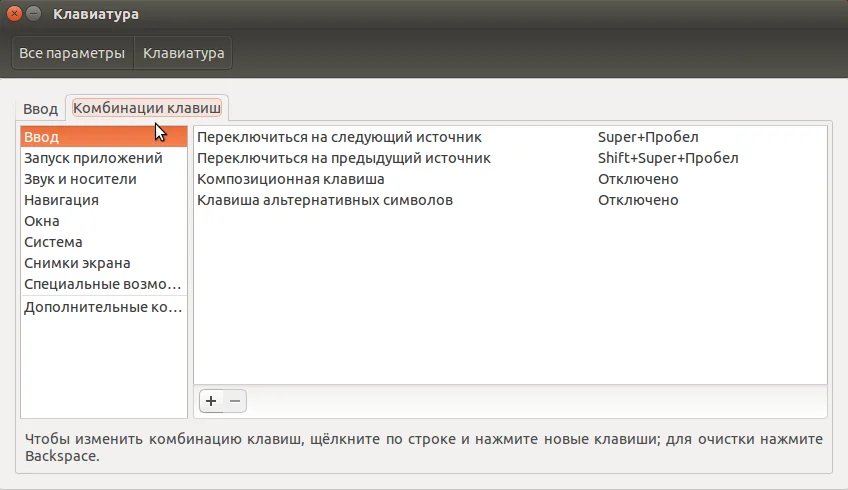Image resolution: width=848 pixels, height=490 pixels.
Task: Go back to Все параметры
Action: click(72, 53)
